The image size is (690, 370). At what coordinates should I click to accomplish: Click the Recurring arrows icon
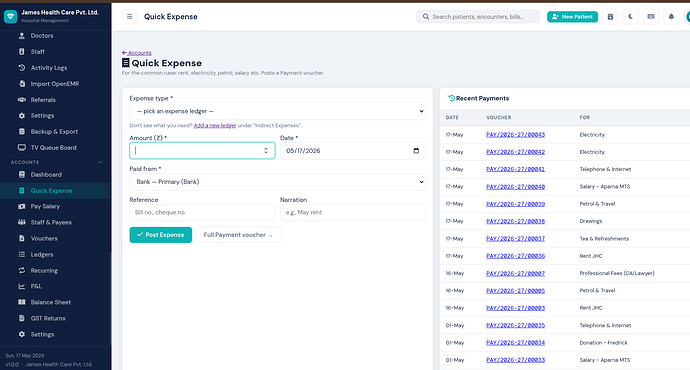[22, 271]
